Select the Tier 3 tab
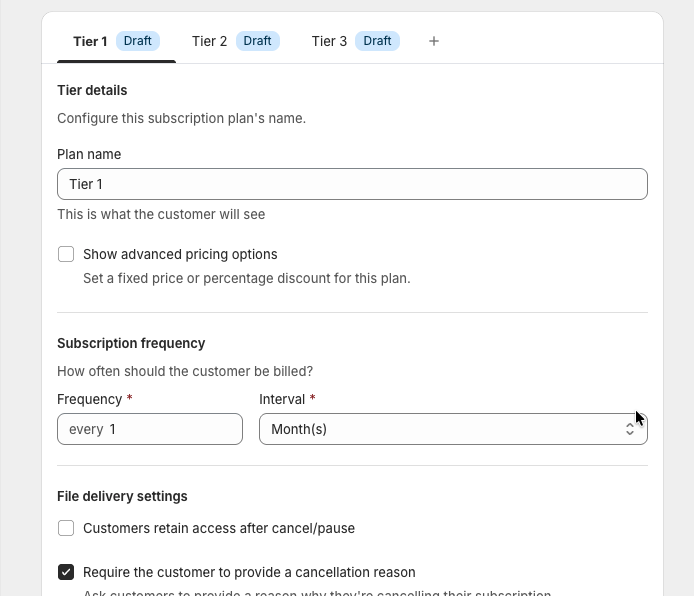This screenshot has width=694, height=596. point(329,41)
